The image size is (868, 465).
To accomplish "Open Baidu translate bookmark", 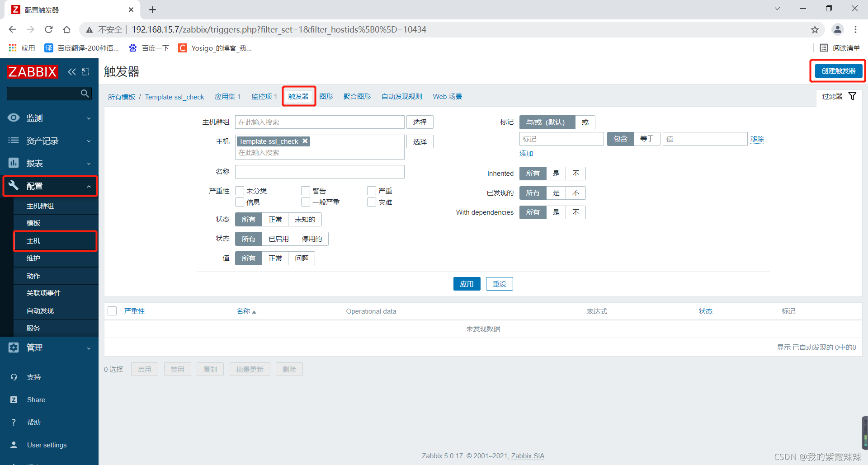I will (82, 48).
